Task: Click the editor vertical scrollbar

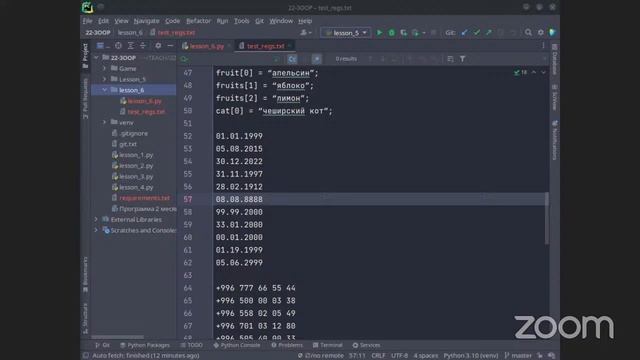Action: point(547,218)
